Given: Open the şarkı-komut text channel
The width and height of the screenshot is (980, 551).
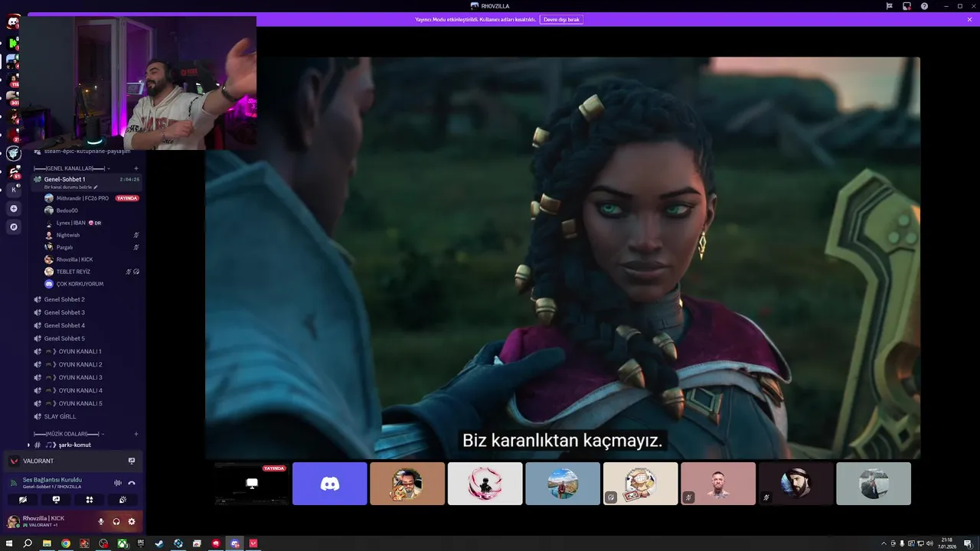Looking at the screenshot, I should tap(75, 445).
